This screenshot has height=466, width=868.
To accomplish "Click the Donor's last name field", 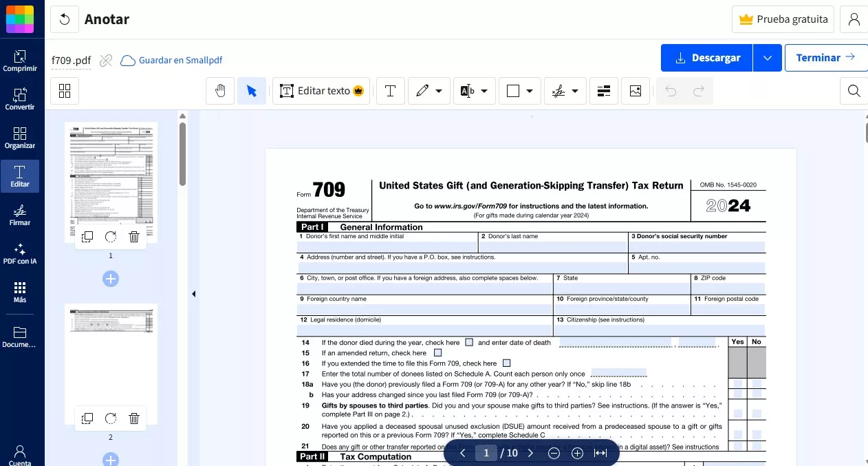I will (554, 246).
